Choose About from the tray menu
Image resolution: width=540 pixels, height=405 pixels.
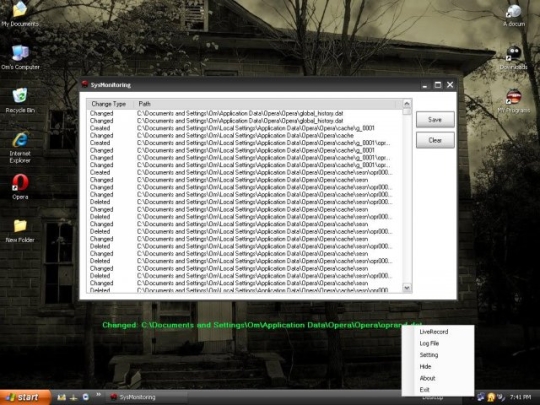click(438, 378)
